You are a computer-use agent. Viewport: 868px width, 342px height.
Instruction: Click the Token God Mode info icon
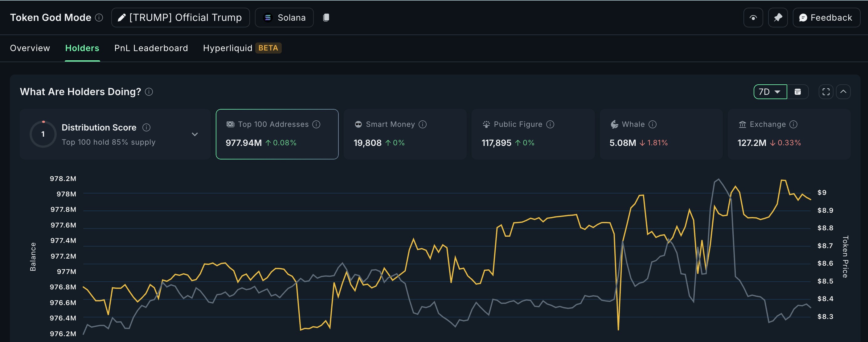(99, 18)
